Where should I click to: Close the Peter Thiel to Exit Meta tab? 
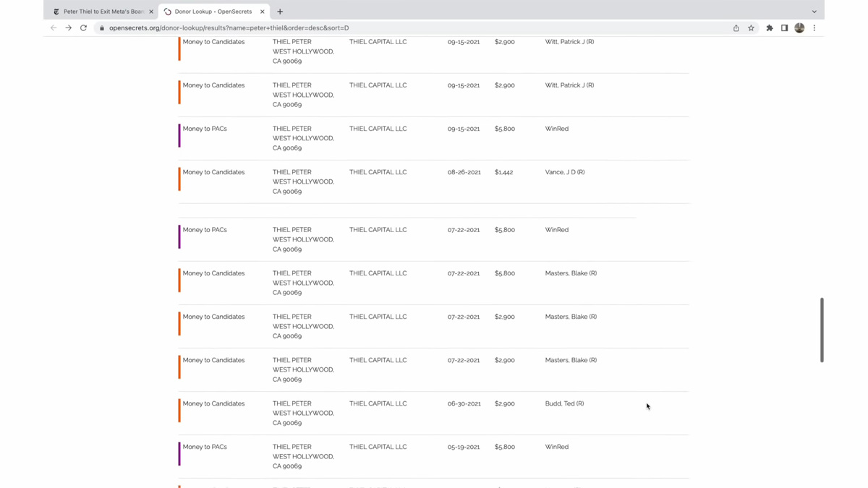[151, 12]
